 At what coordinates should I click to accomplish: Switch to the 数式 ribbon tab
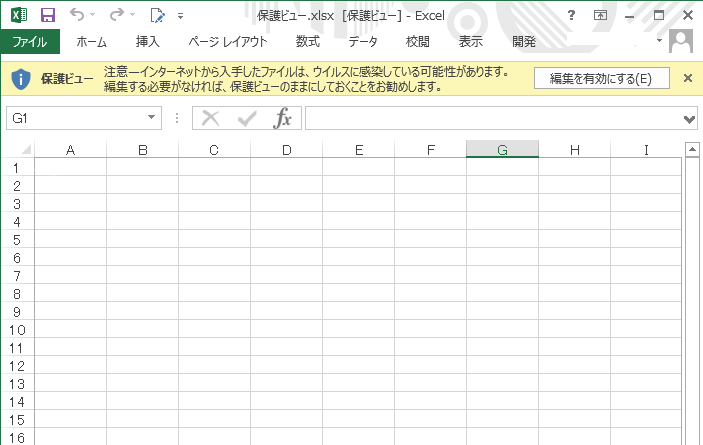(x=307, y=42)
